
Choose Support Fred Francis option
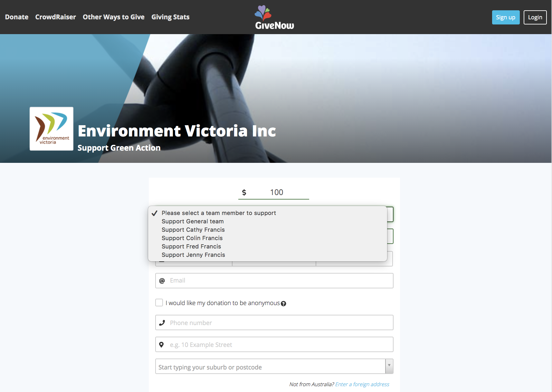pos(268,247)
